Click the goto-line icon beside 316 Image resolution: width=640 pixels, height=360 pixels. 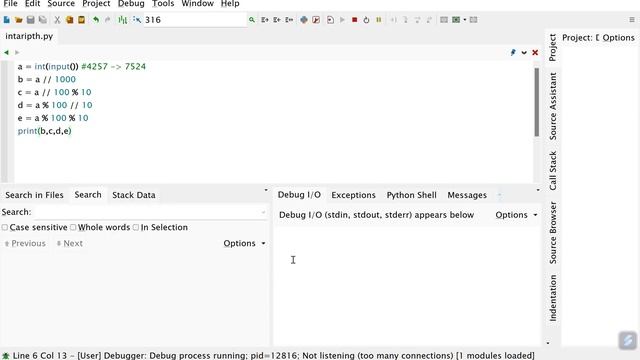[137, 20]
